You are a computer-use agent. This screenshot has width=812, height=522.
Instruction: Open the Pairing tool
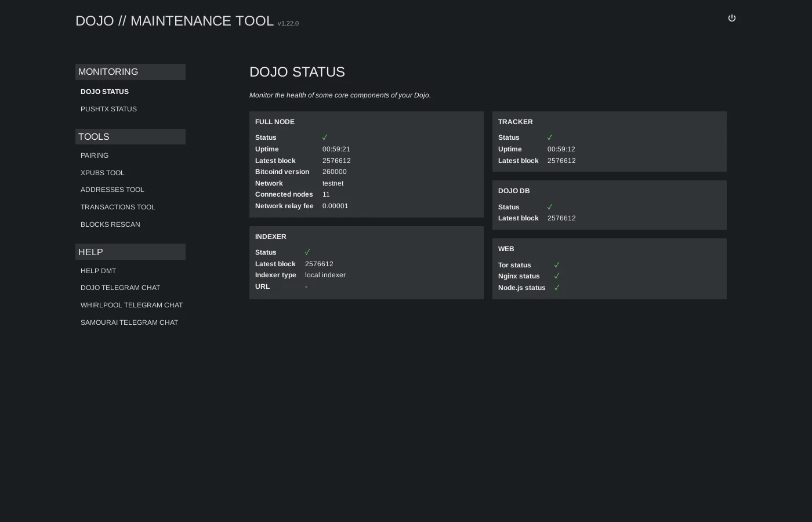point(95,155)
